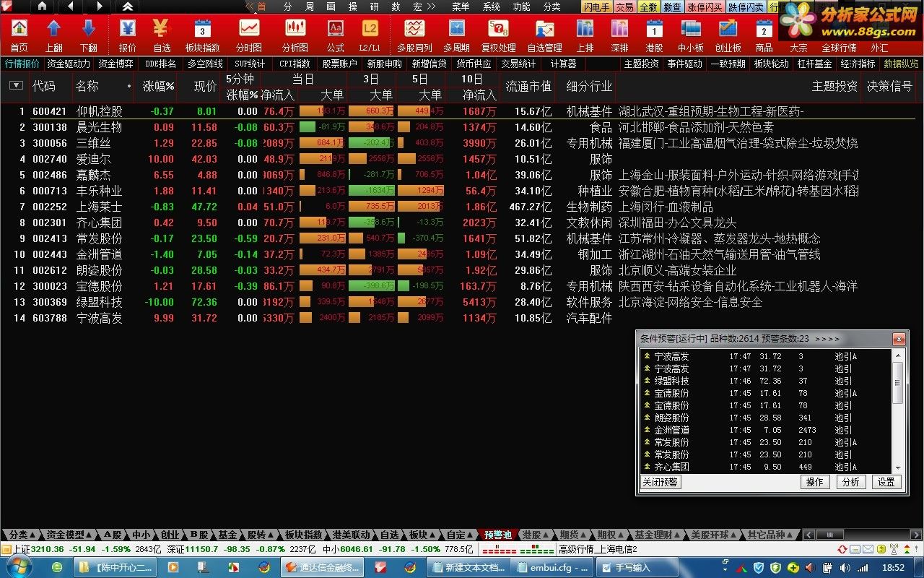Click the 闪电手 quick-trade button

[597, 7]
